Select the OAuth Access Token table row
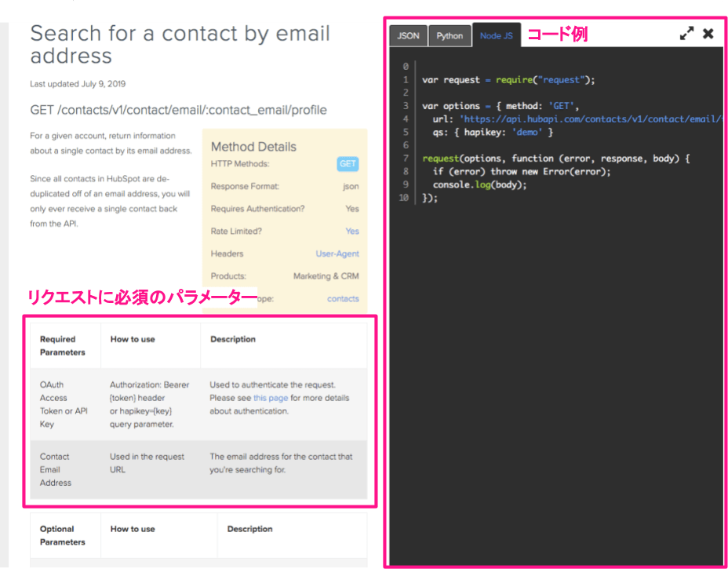 pyautogui.click(x=198, y=404)
